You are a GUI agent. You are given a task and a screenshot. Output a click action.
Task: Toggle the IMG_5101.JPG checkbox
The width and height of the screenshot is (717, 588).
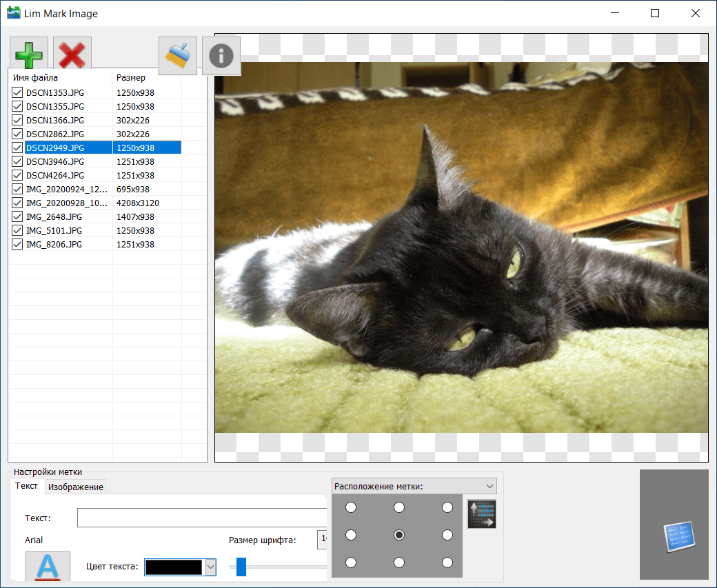[x=17, y=230]
